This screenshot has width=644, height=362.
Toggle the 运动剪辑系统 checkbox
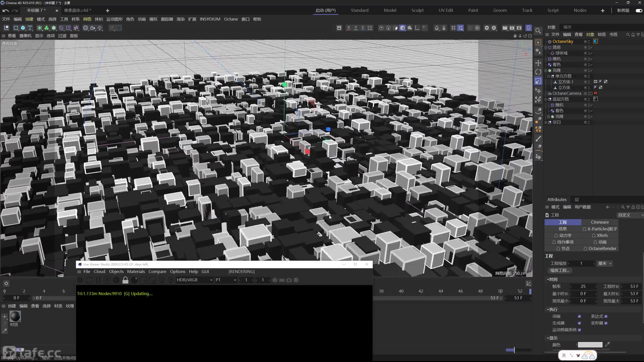coord(579,330)
